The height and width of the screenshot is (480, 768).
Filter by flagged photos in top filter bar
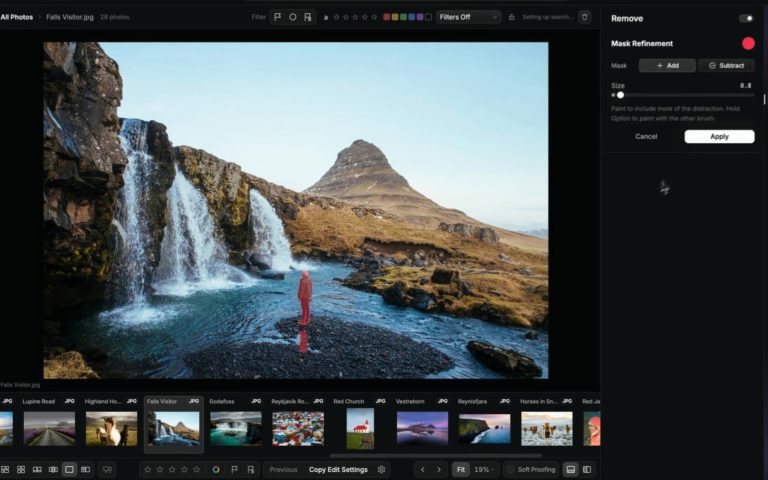(277, 17)
